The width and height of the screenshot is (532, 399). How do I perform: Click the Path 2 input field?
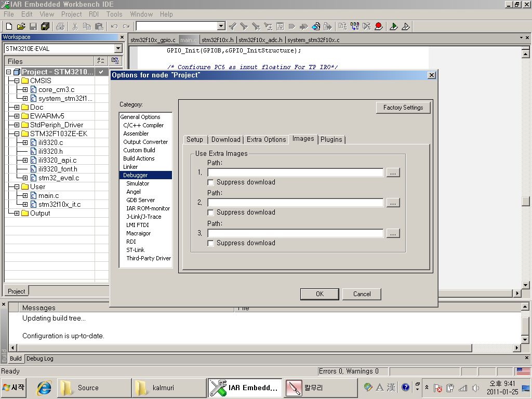(296, 203)
